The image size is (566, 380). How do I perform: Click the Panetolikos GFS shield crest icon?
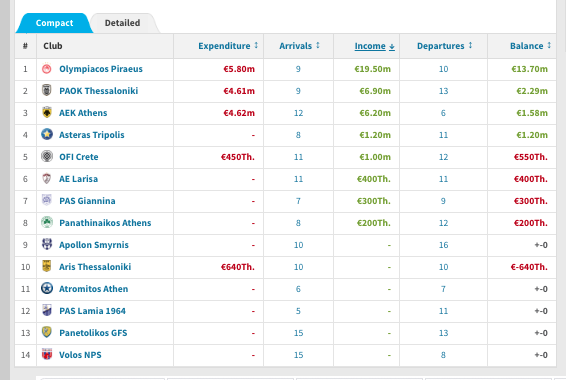pos(47,332)
